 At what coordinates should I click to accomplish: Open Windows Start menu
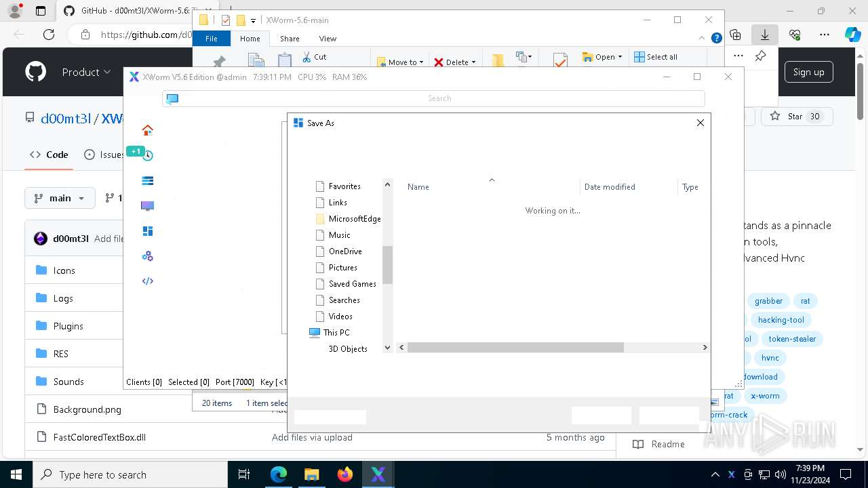(16, 474)
